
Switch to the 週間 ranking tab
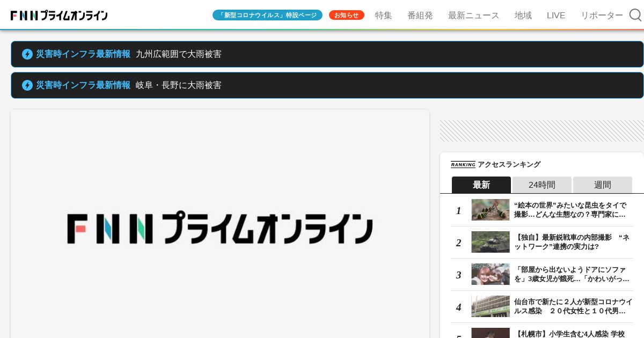pyautogui.click(x=603, y=185)
